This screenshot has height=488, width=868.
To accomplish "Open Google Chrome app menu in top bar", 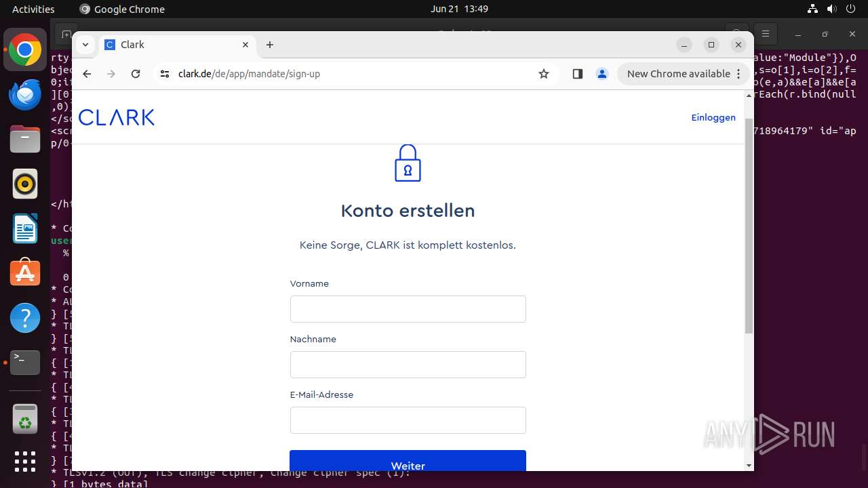I will coord(122,9).
